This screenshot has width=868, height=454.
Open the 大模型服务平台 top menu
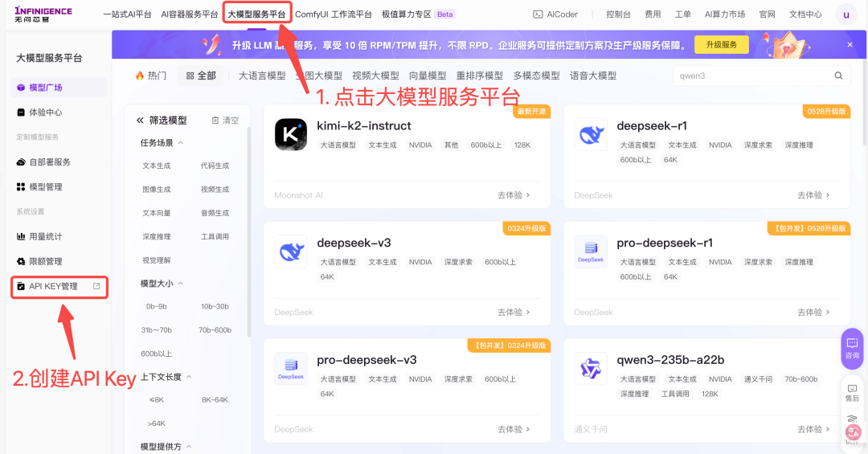(257, 14)
